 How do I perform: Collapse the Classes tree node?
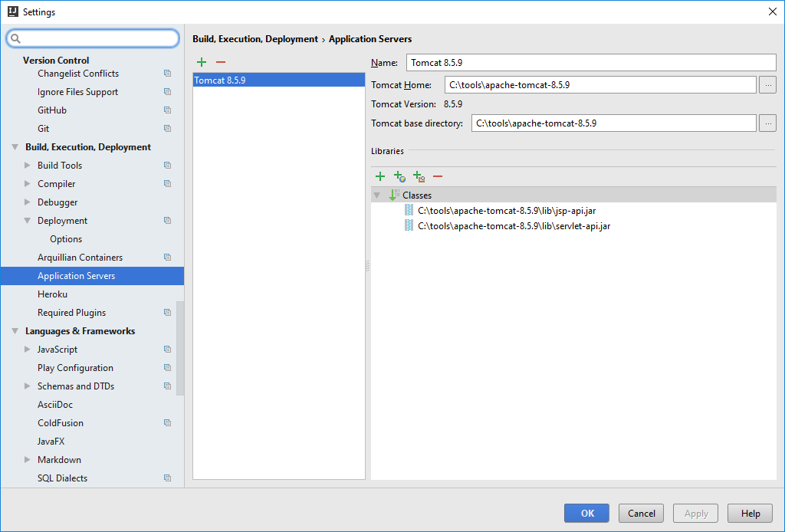pyautogui.click(x=376, y=195)
